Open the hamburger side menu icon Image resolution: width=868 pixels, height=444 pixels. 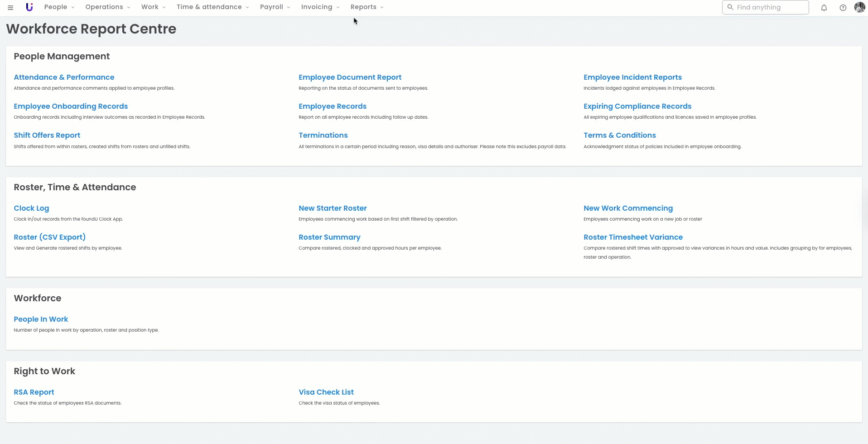pyautogui.click(x=10, y=7)
